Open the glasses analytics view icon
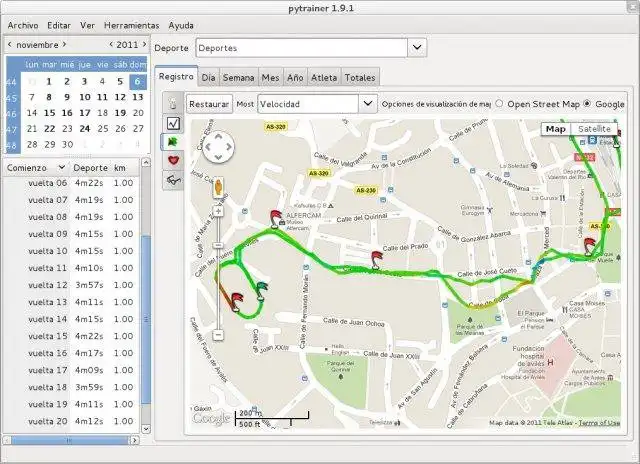Screen dimensions: 640x464 tap(173, 180)
